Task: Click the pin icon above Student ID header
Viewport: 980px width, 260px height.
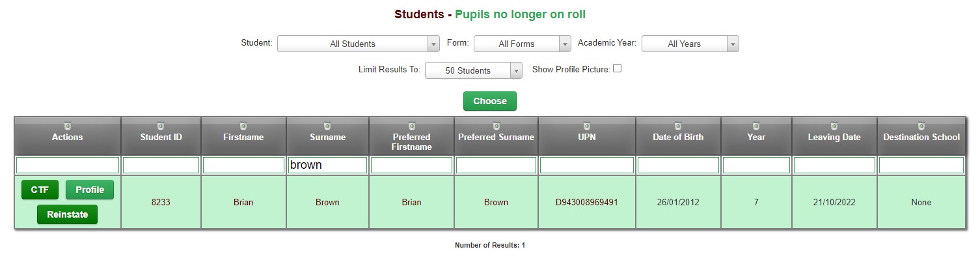Action: [x=161, y=125]
